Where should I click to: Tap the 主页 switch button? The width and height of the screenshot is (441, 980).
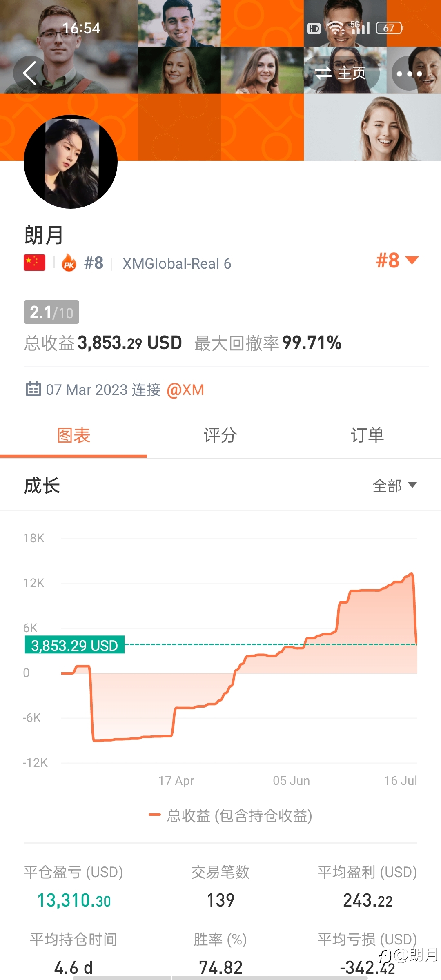[342, 73]
